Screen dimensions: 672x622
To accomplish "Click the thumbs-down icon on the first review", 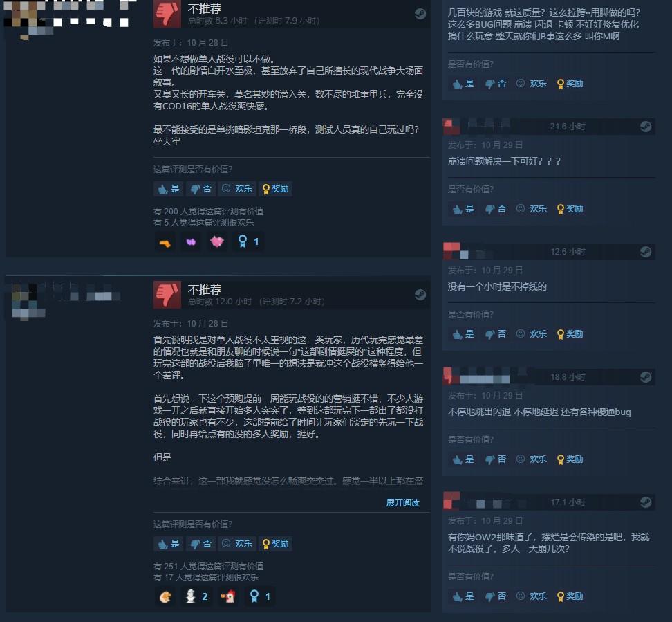I will click(x=167, y=13).
